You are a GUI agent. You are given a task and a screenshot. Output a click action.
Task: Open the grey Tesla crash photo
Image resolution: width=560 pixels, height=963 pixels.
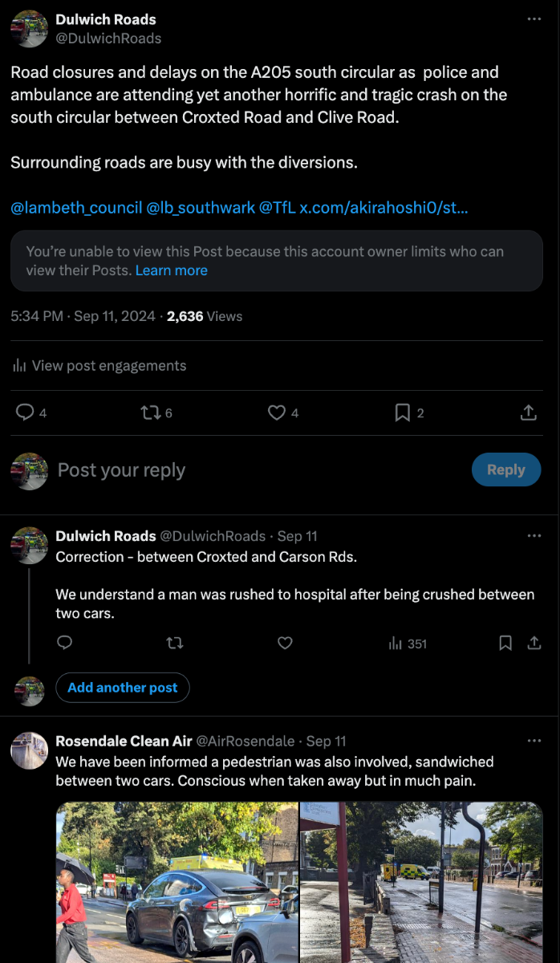tap(177, 881)
